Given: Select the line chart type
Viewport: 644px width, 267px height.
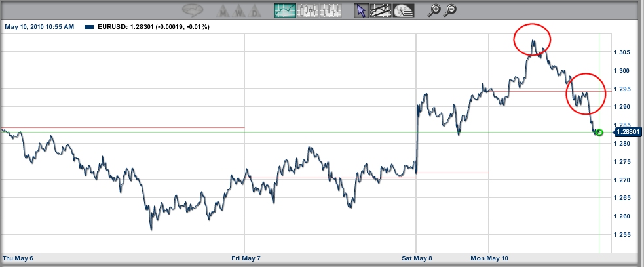Looking at the screenshot, I should [x=284, y=10].
